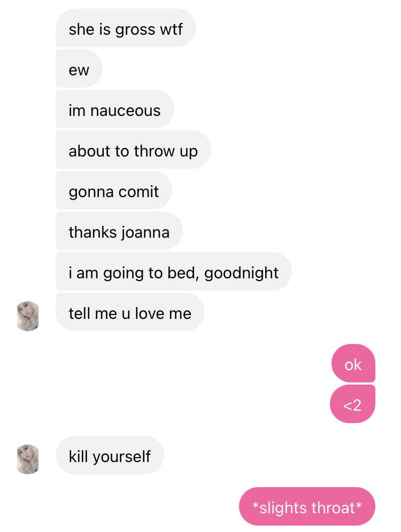Select the word 'throat' in pink bubble
This screenshot has width=401, height=532.
(x=333, y=507)
